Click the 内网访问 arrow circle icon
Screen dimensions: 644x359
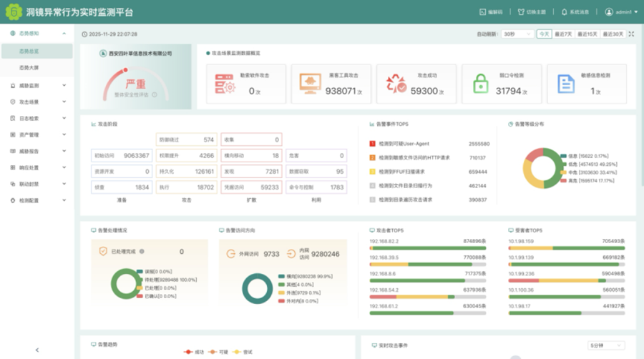[x=291, y=254]
